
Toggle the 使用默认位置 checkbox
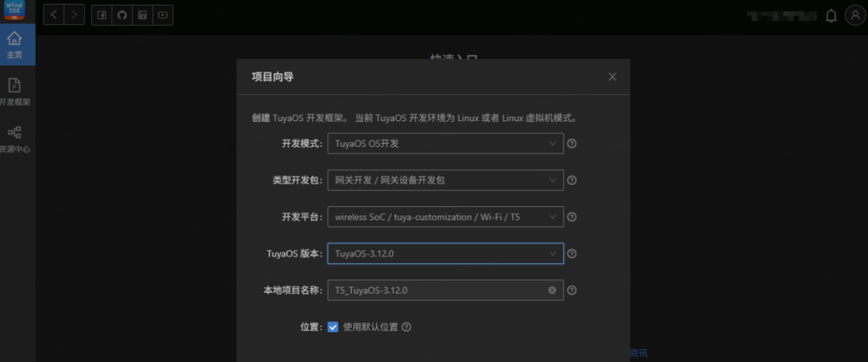coord(333,327)
